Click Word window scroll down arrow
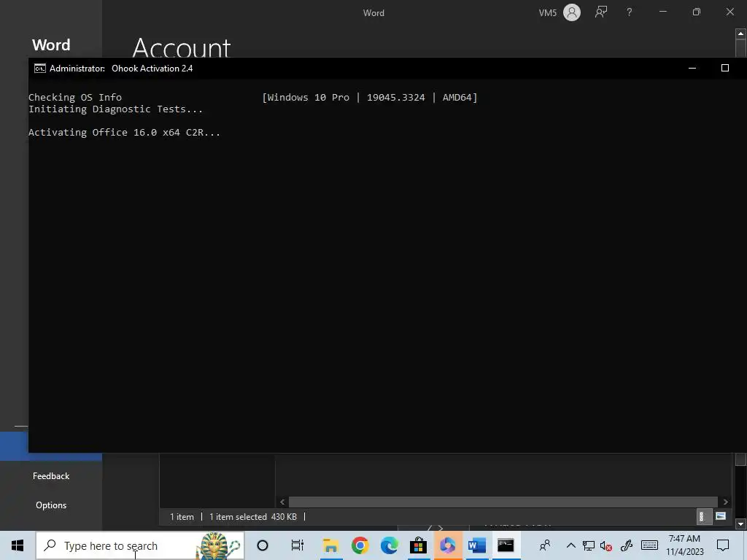747x560 pixels. pyautogui.click(x=741, y=524)
